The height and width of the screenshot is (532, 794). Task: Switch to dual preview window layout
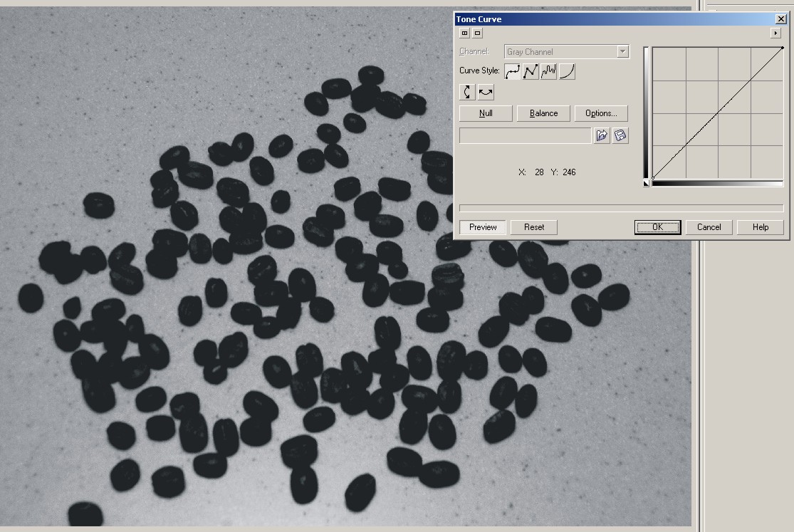[x=464, y=33]
